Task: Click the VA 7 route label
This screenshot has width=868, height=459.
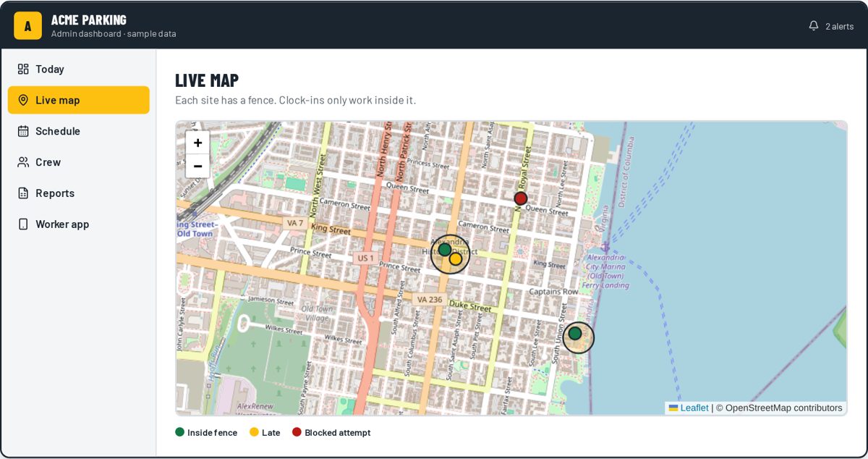Action: [294, 223]
